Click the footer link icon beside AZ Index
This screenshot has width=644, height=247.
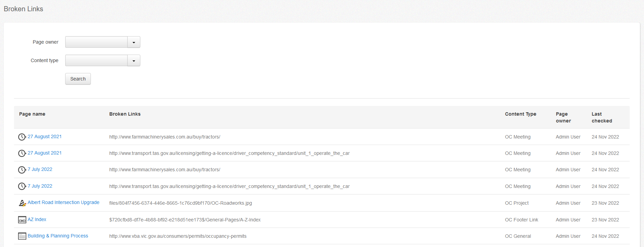tap(22, 220)
